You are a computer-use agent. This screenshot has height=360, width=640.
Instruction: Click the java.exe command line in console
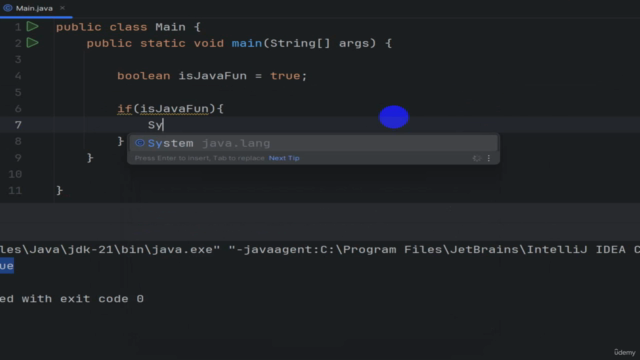point(320,249)
